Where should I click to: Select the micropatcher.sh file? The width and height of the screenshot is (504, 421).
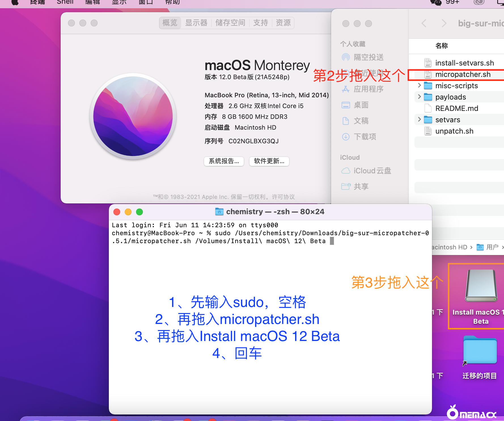click(x=463, y=74)
